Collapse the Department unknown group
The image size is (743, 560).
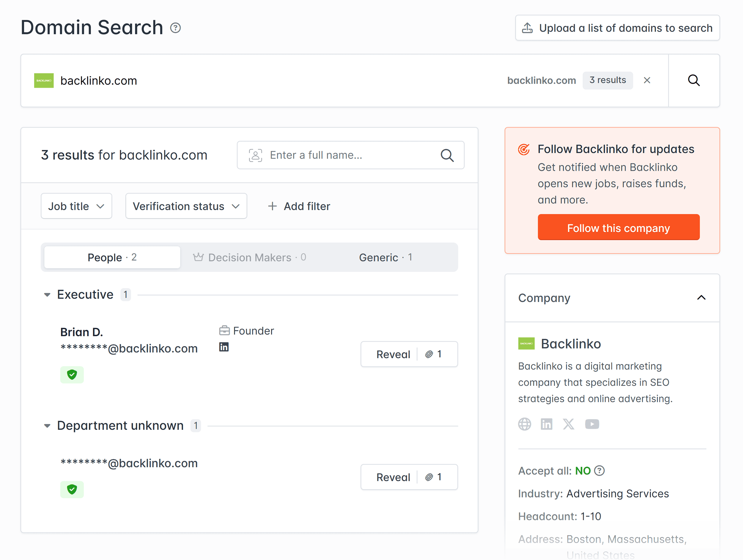[x=47, y=426]
